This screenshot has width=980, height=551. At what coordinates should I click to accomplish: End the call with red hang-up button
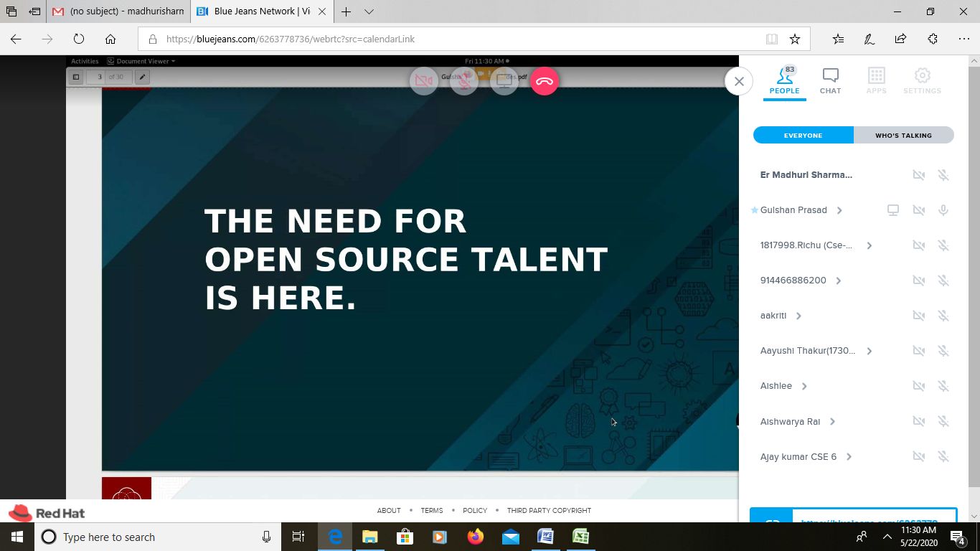pos(545,81)
